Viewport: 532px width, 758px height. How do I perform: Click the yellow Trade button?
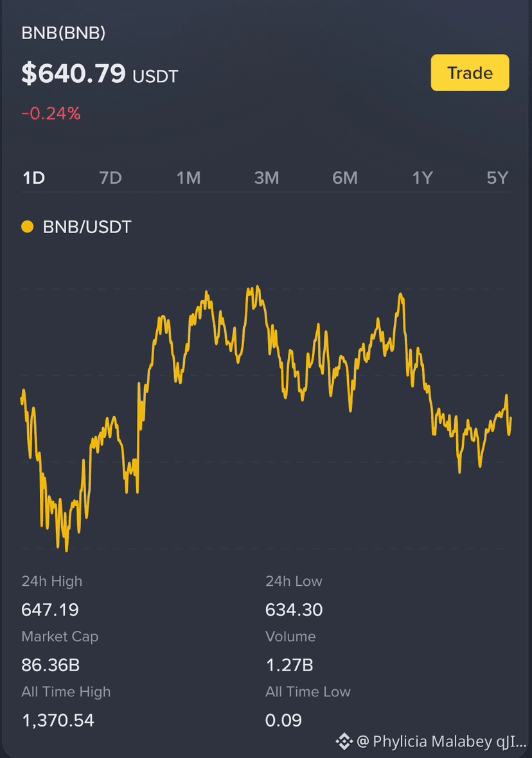pos(470,73)
